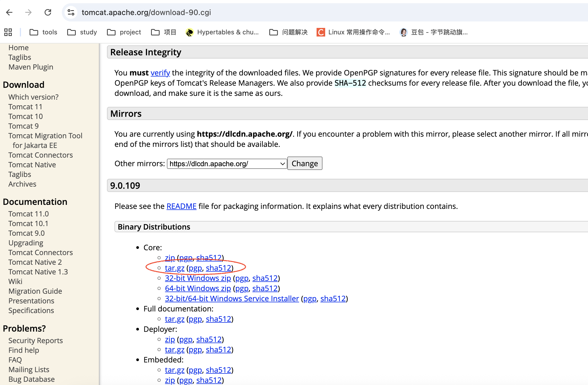Open Tomcat Native under Download
Image resolution: width=588 pixels, height=385 pixels.
pyautogui.click(x=32, y=165)
